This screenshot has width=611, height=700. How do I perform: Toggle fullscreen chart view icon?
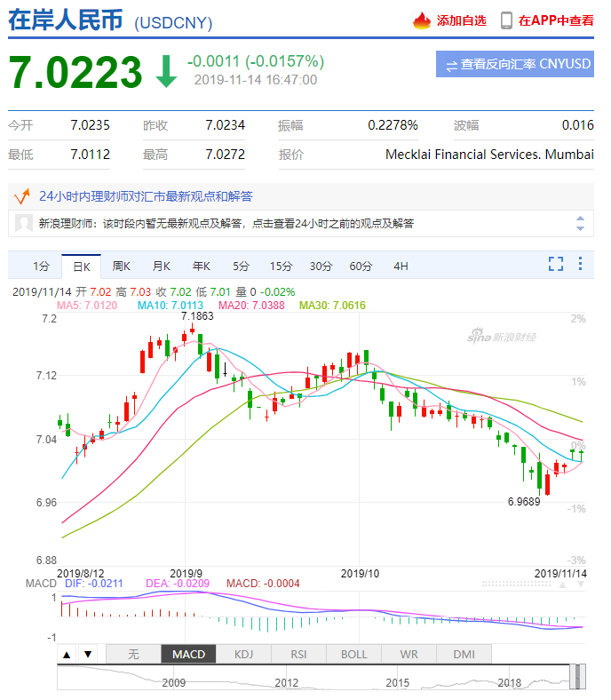point(556,264)
